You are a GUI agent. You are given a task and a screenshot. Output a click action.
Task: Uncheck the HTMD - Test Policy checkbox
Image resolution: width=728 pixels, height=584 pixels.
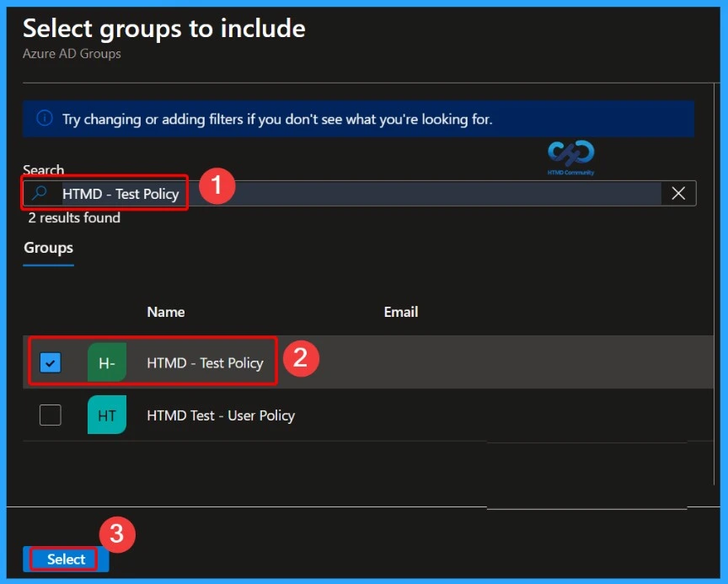pos(51,362)
